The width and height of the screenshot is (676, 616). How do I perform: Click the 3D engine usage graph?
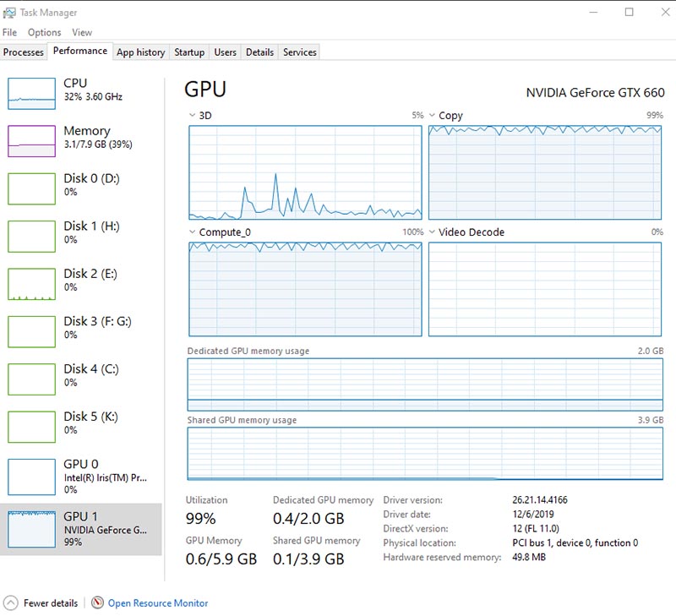click(305, 172)
